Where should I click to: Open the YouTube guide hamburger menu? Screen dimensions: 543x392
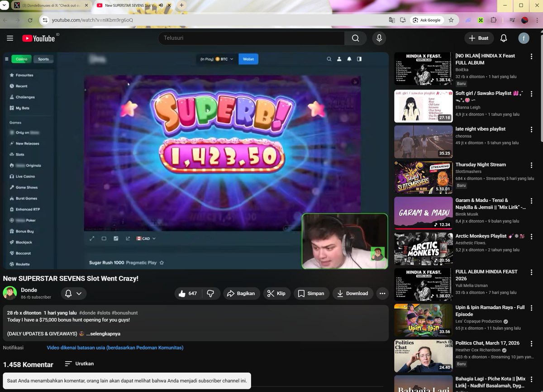[10, 38]
